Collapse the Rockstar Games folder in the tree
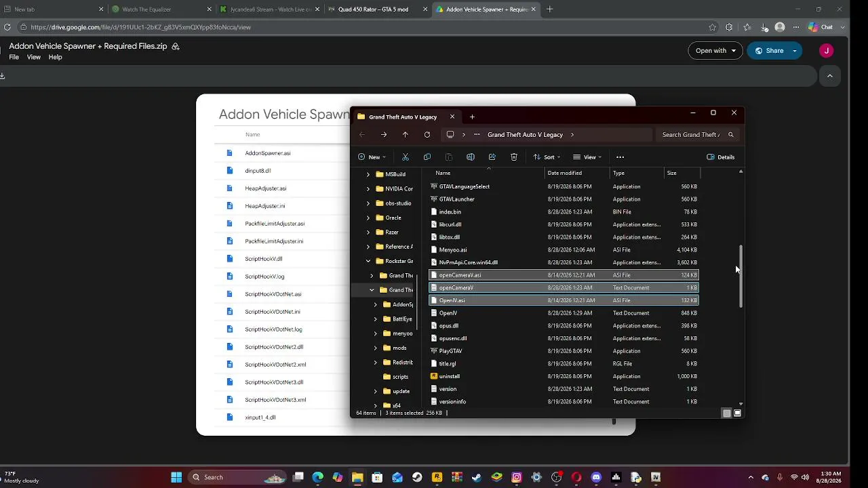The height and width of the screenshot is (488, 868). tap(368, 261)
